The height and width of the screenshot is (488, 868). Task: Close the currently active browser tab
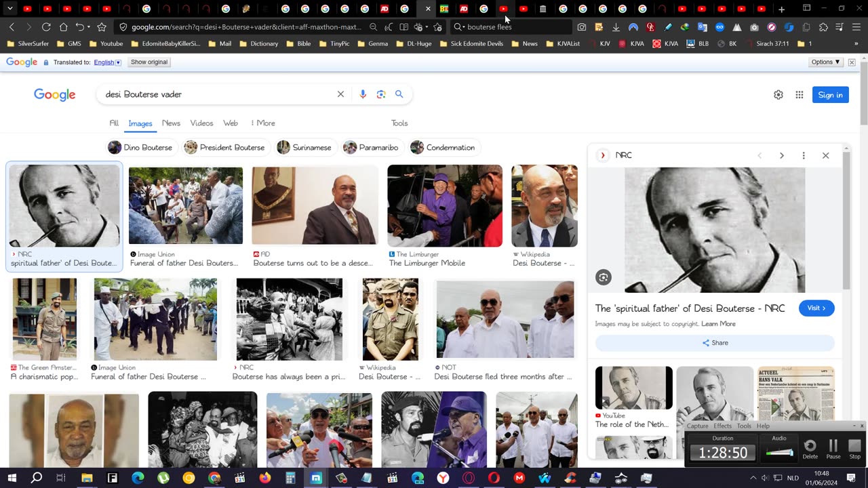click(428, 9)
